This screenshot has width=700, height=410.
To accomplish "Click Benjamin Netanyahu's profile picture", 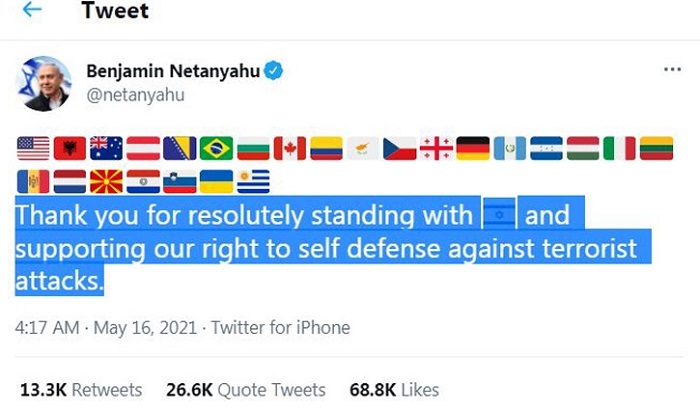I will [44, 83].
